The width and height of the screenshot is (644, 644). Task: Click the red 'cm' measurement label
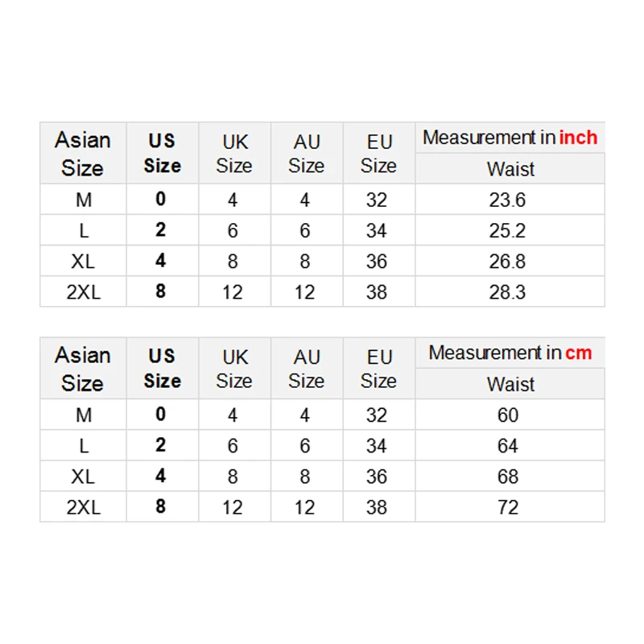[x=578, y=353]
